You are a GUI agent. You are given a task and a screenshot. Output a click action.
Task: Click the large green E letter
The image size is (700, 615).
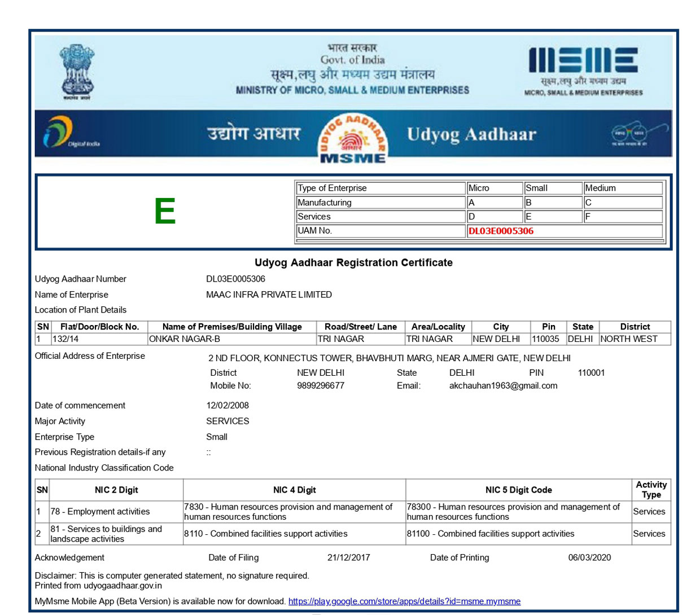pyautogui.click(x=165, y=212)
